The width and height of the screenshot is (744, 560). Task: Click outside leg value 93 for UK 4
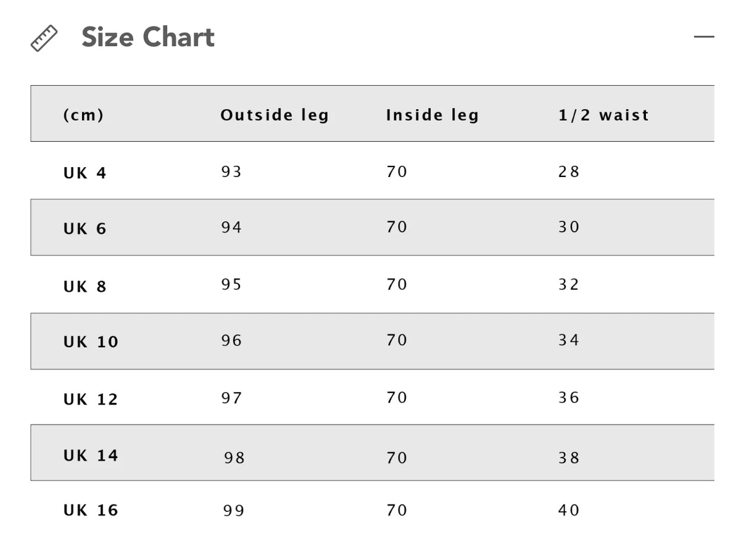232,171
